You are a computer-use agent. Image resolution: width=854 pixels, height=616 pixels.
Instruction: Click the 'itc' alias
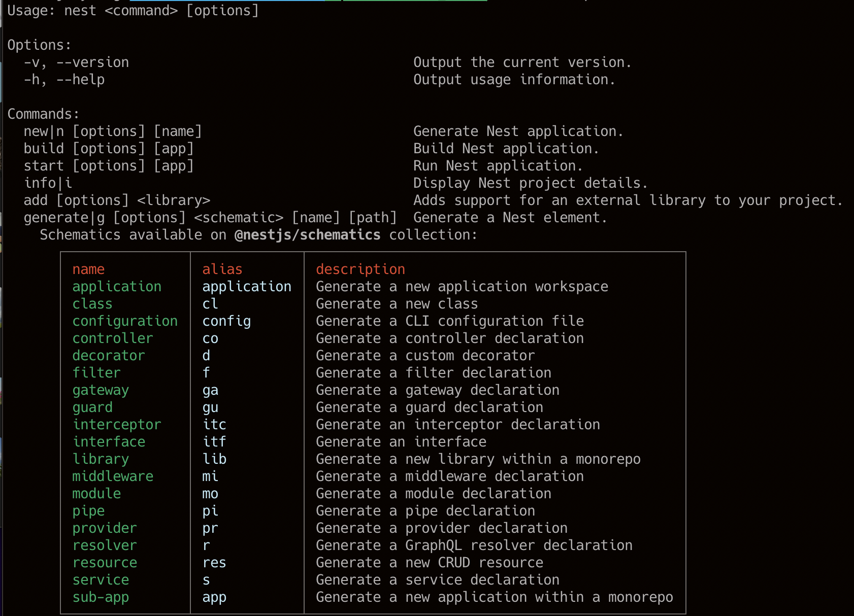214,425
